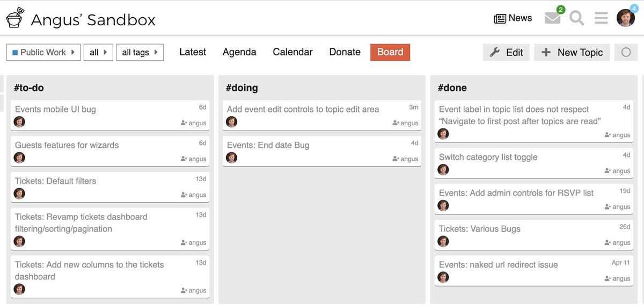The width and height of the screenshot is (644, 308).
Task: Switch to the Calendar tab
Action: coord(292,52)
